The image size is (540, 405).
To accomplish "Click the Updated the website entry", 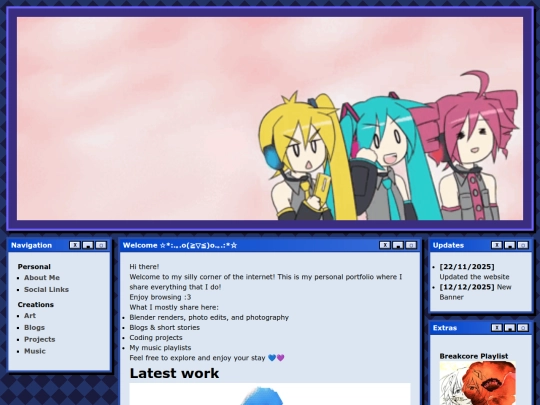I will pos(474,277).
